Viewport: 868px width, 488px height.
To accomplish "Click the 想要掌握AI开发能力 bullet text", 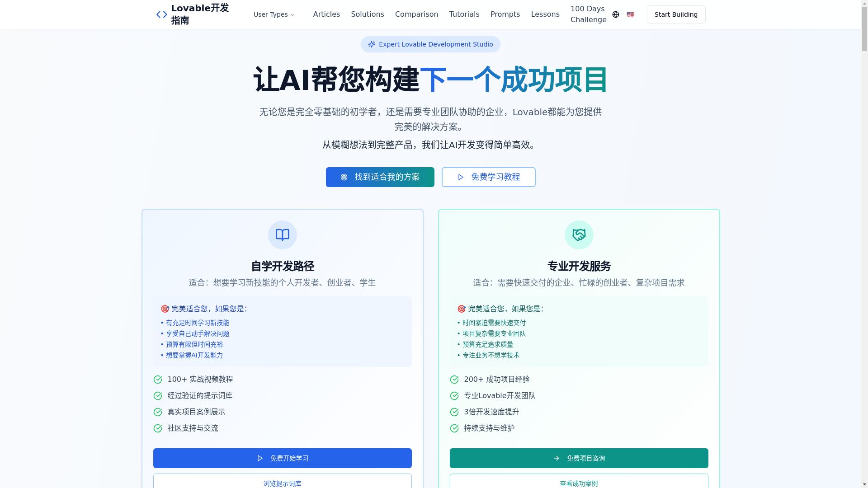I will (x=194, y=356).
